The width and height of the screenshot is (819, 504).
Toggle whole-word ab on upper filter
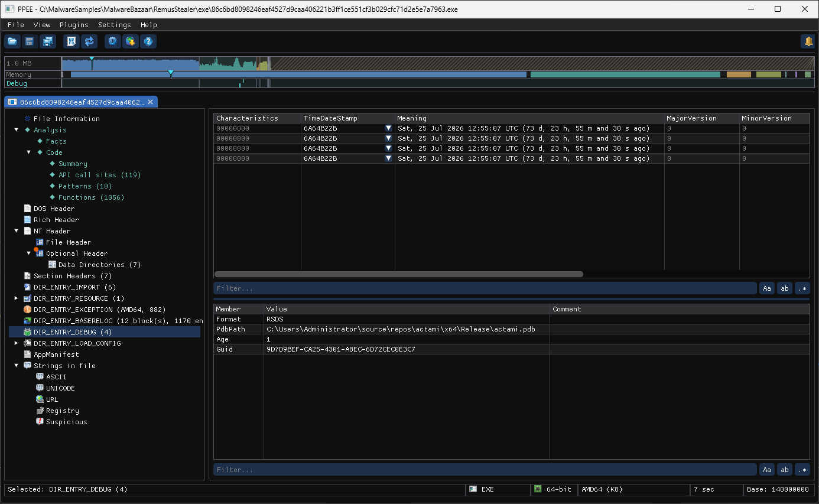click(x=785, y=288)
